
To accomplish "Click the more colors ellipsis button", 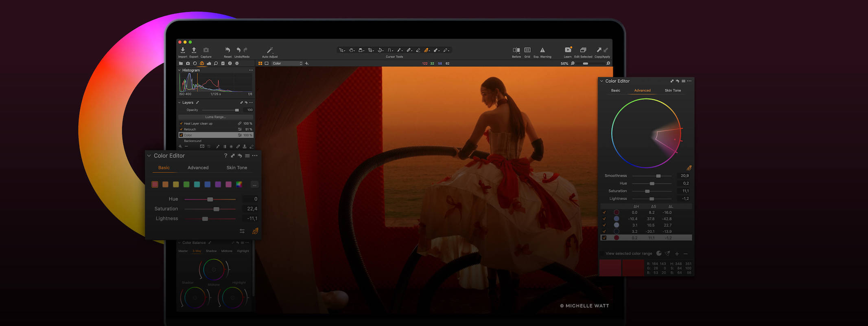I will coord(254,185).
